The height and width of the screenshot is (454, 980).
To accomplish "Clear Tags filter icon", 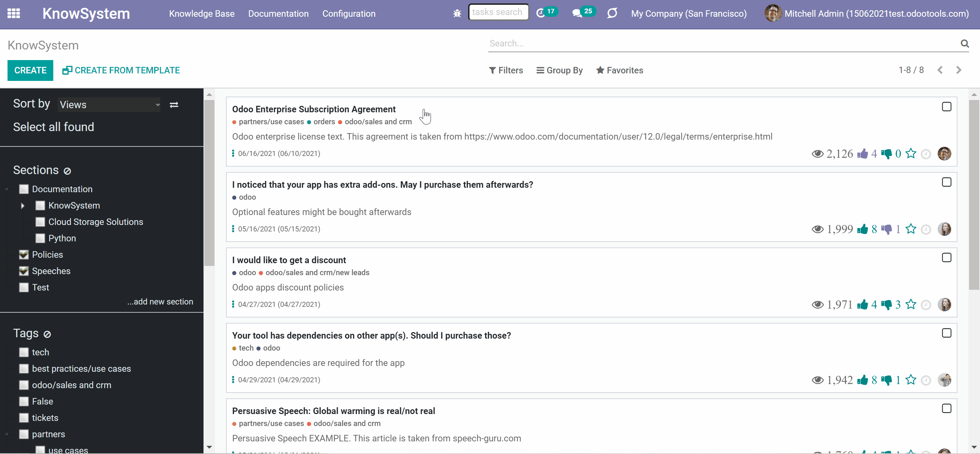I will (x=47, y=334).
